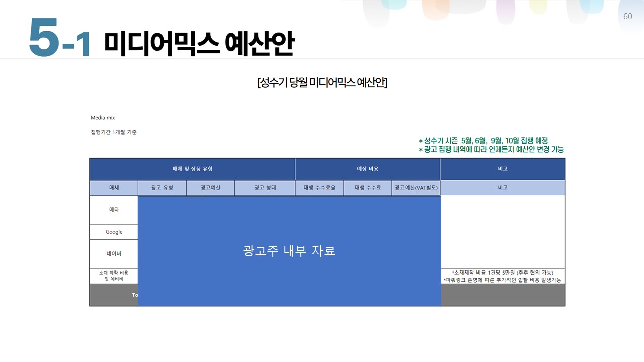Click the 메타 row cell
This screenshot has height=362, width=644.
pos(114,210)
